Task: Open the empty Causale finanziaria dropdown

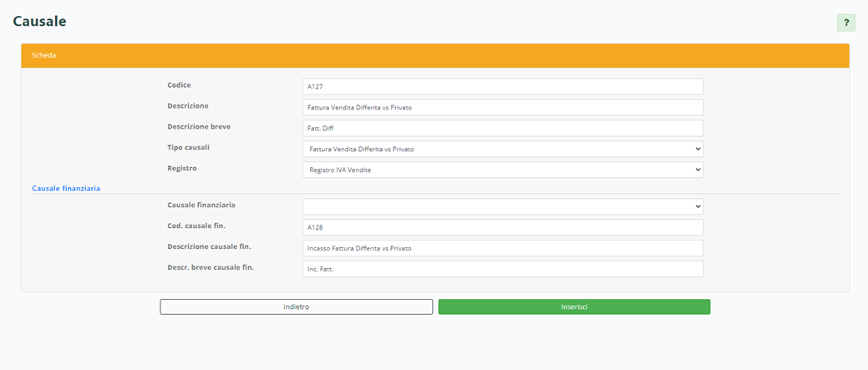Action: coord(502,206)
